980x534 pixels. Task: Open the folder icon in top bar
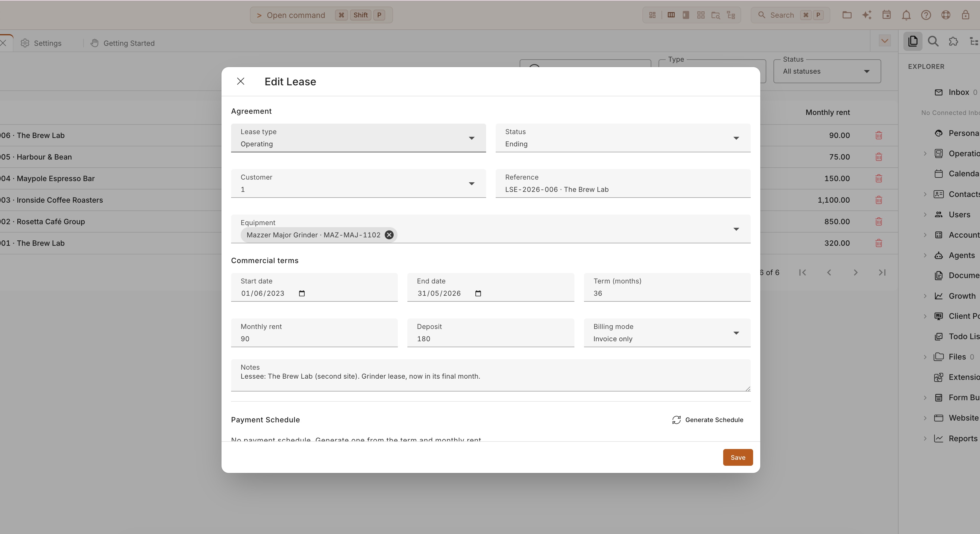tap(847, 15)
